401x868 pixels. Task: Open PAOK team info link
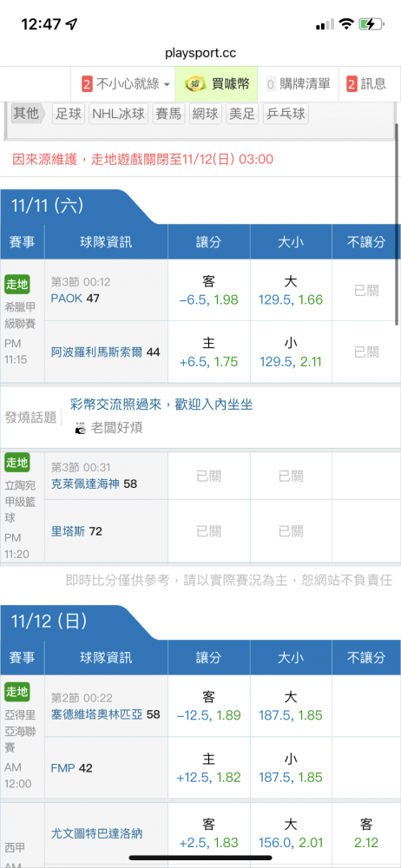[67, 299]
